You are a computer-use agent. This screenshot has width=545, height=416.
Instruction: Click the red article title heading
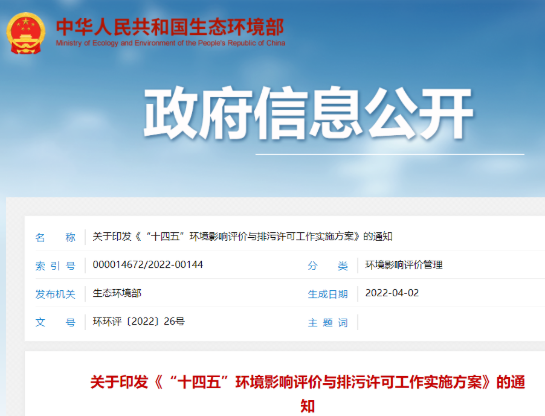click(308, 394)
